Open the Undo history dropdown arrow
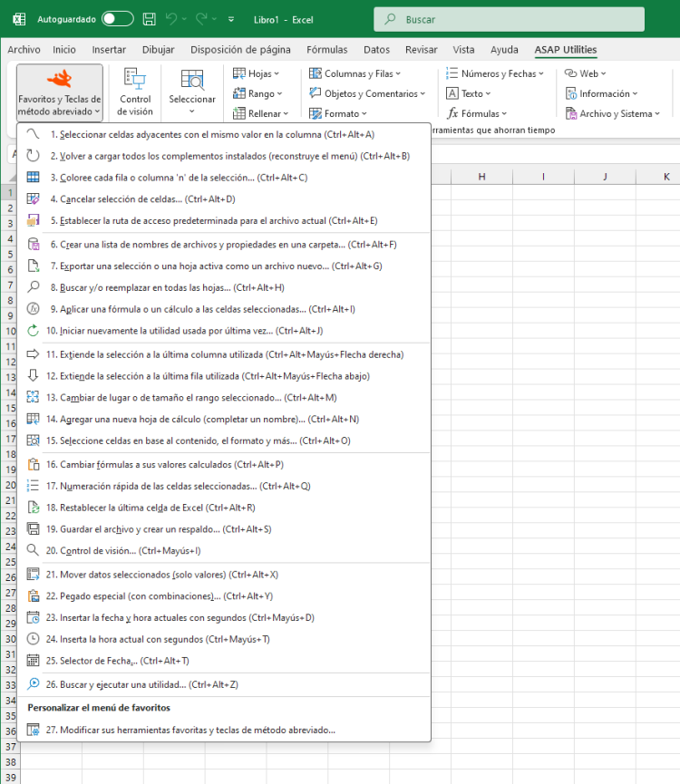 (x=184, y=20)
